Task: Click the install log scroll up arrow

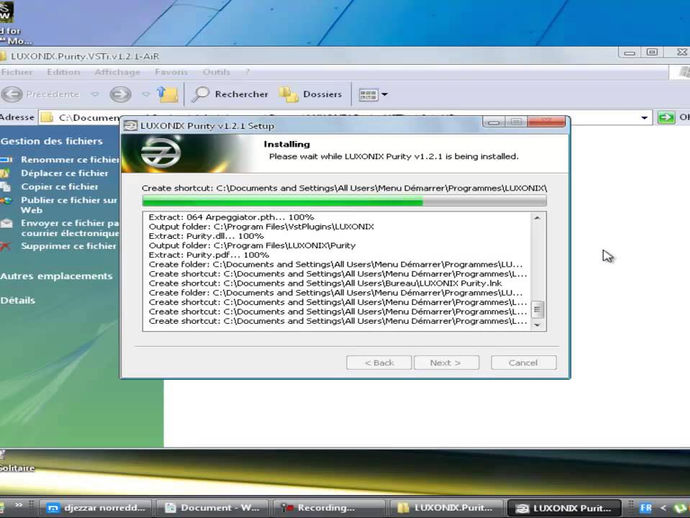Action: 537,218
